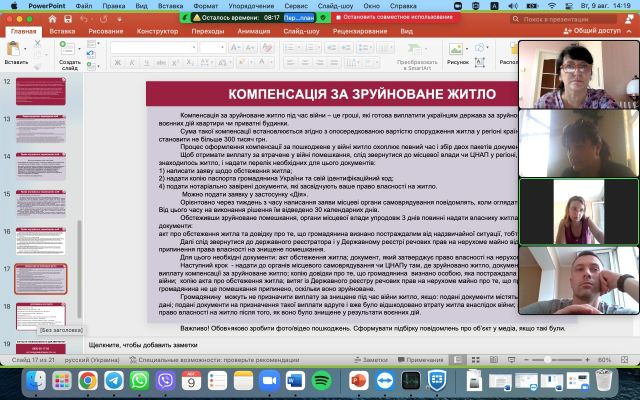Click the Save icon in the title bar

68,19
